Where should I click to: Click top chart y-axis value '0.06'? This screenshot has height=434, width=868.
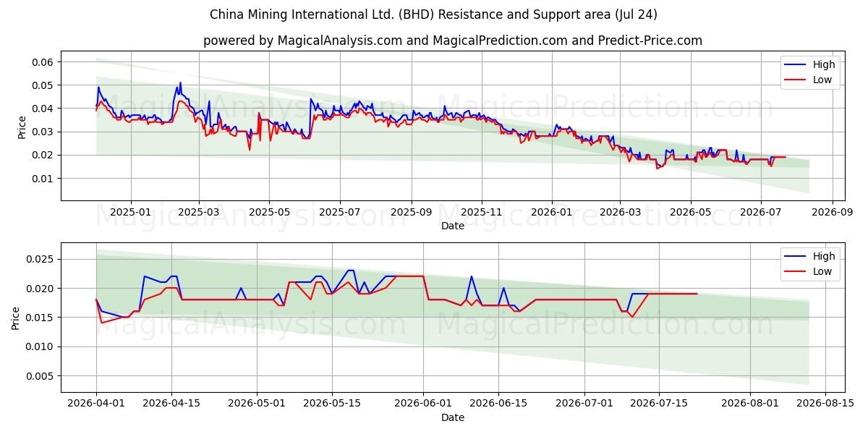point(43,62)
